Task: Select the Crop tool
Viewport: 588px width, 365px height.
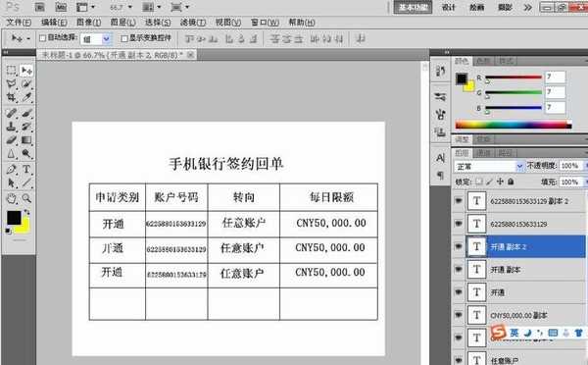Action: [x=11, y=98]
